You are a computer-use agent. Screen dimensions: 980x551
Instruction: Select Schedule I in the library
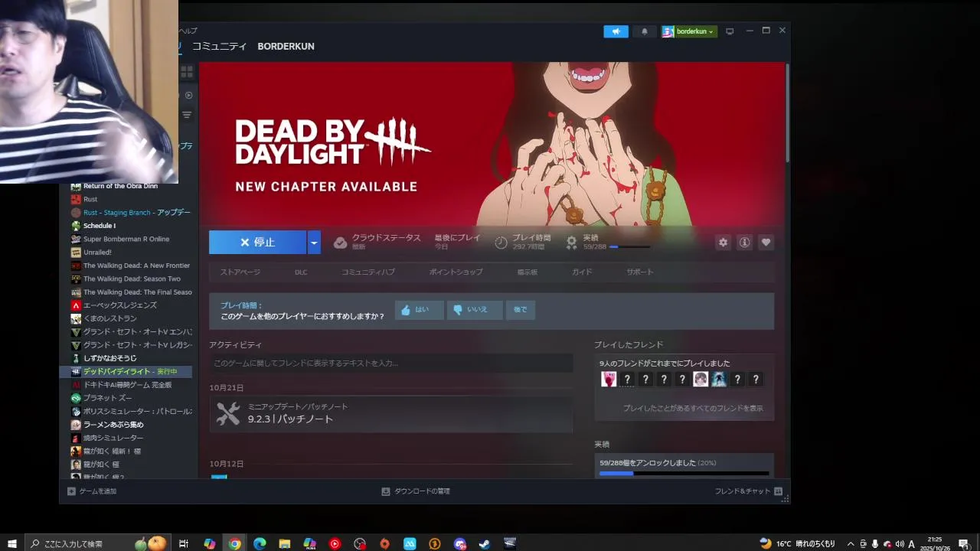pos(100,226)
